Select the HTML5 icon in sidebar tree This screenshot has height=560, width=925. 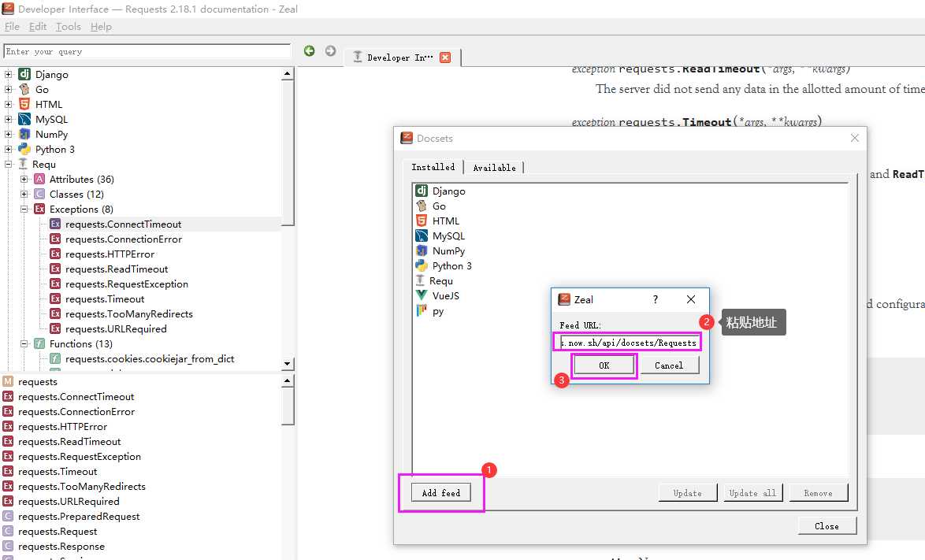click(x=24, y=104)
